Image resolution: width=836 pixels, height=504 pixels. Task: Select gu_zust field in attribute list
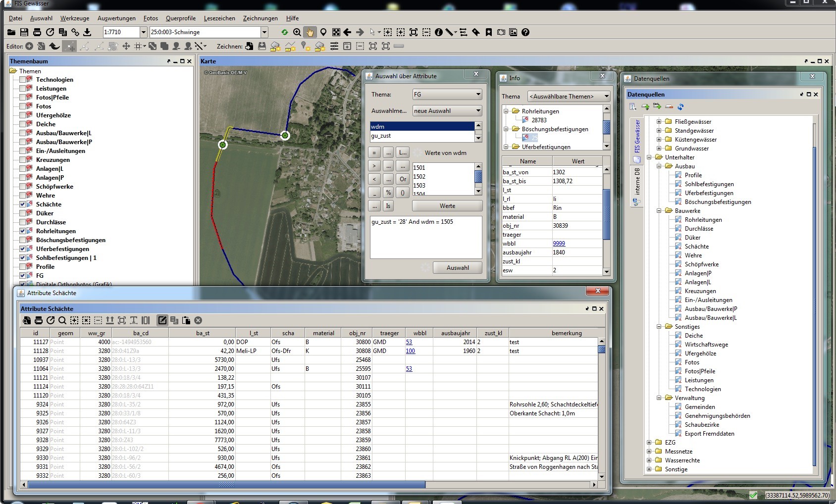pyautogui.click(x=422, y=136)
